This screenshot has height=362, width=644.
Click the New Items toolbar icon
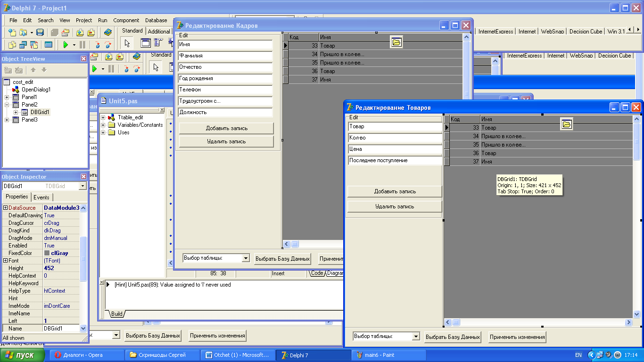12,33
